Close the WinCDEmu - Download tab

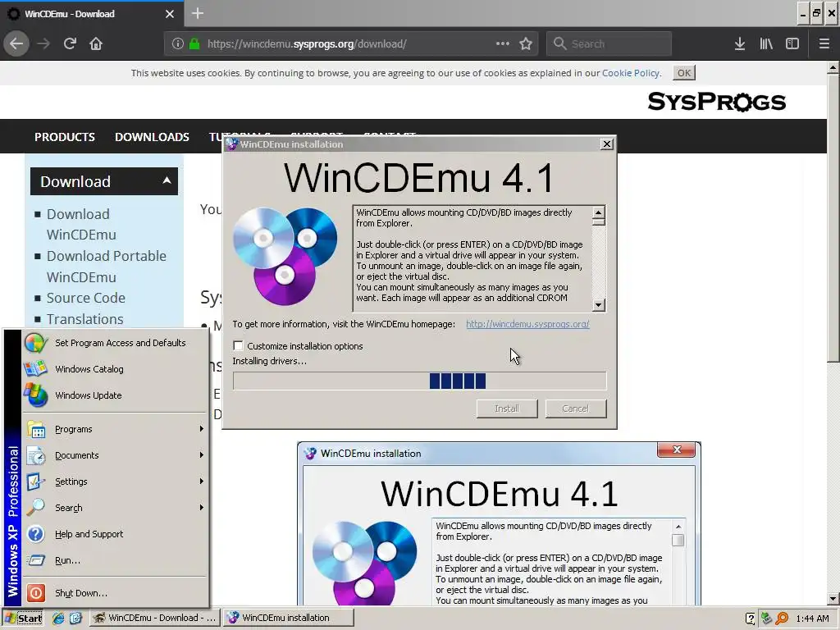point(169,14)
